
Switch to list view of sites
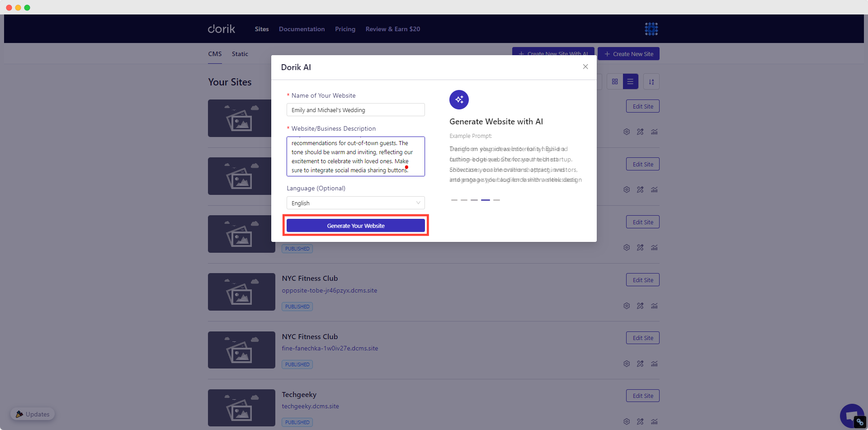(x=630, y=81)
